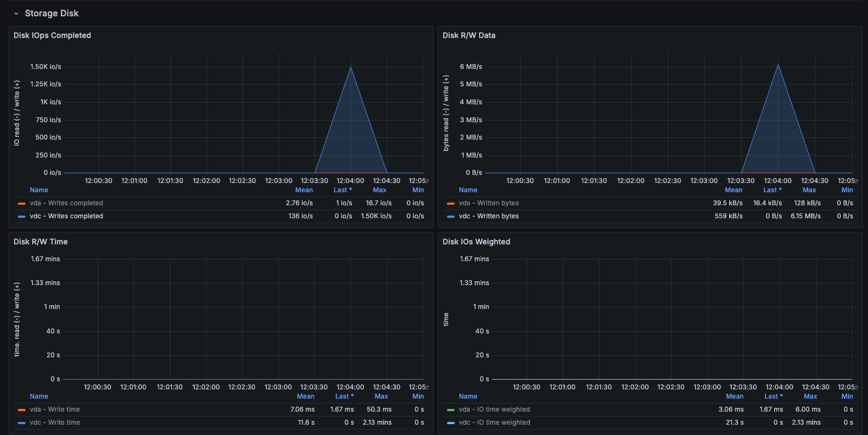The image size is (868, 435).
Task: Toggle the vda - Written bytes series label
Action: pyautogui.click(x=489, y=203)
